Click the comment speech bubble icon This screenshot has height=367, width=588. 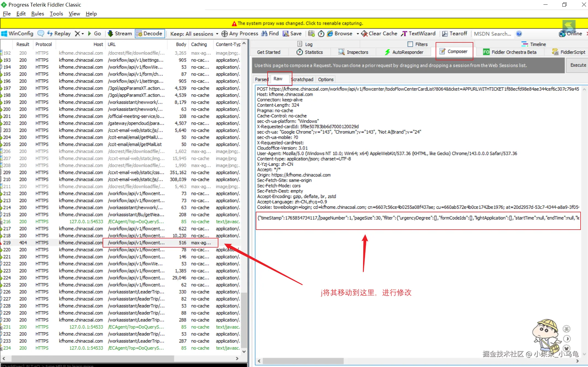(41, 34)
